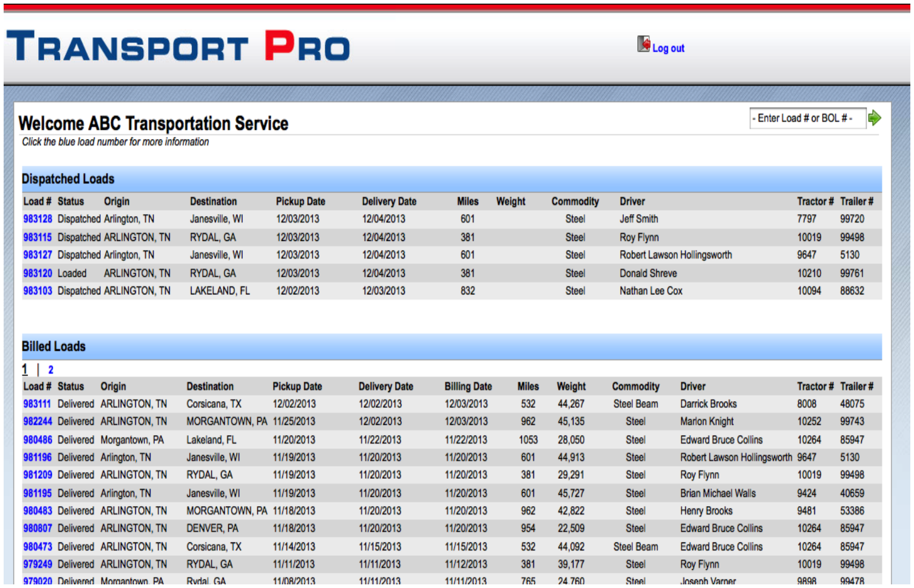Click Commodity header in Billed Loads table

click(x=635, y=387)
